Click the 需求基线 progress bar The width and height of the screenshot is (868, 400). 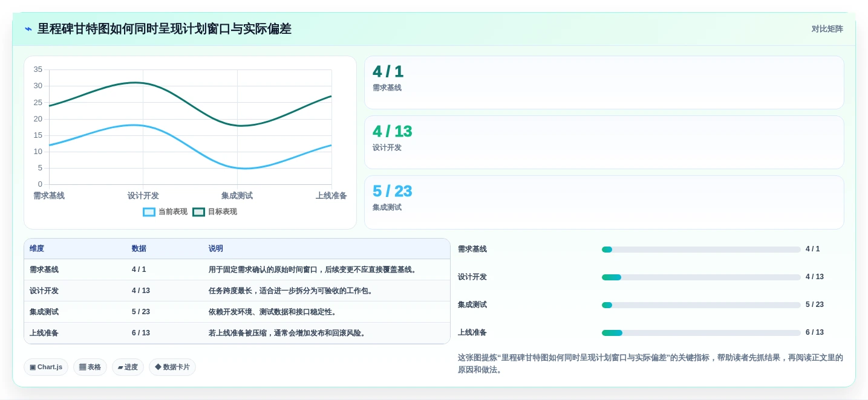coord(701,250)
